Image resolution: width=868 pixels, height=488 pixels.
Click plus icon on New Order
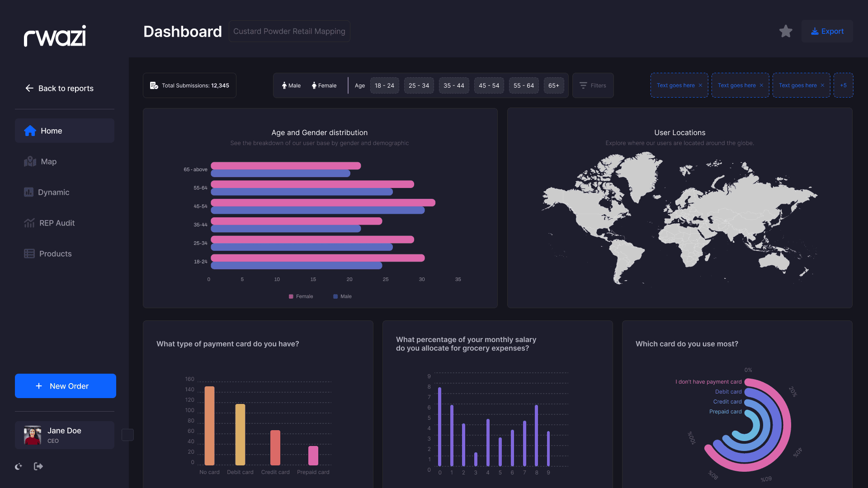(39, 386)
